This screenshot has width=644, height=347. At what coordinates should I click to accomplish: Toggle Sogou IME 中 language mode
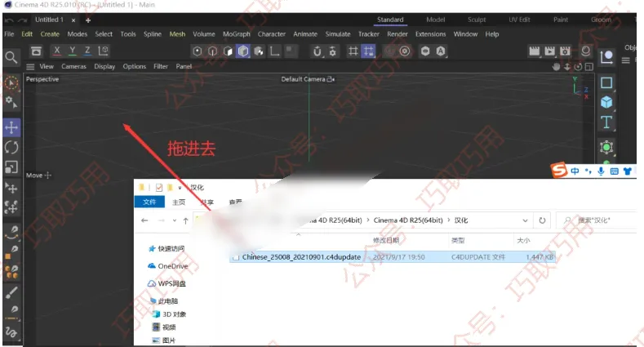point(575,171)
